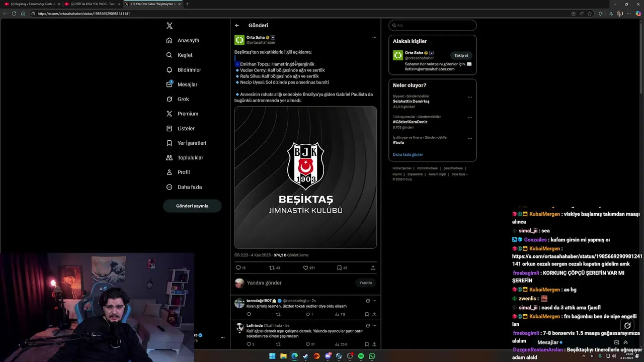The width and height of the screenshot is (644, 362).
Task: Open three-dot menu of main post
Action: (x=374, y=38)
